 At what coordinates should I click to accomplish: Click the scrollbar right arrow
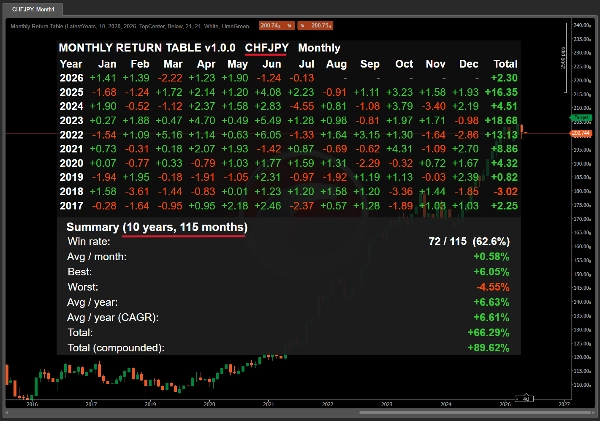point(594,413)
